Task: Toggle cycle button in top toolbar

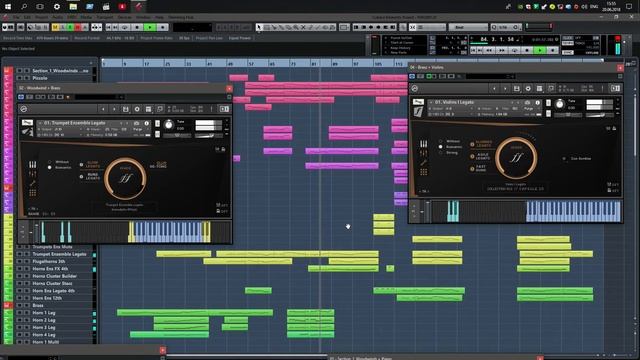Action: [125, 27]
